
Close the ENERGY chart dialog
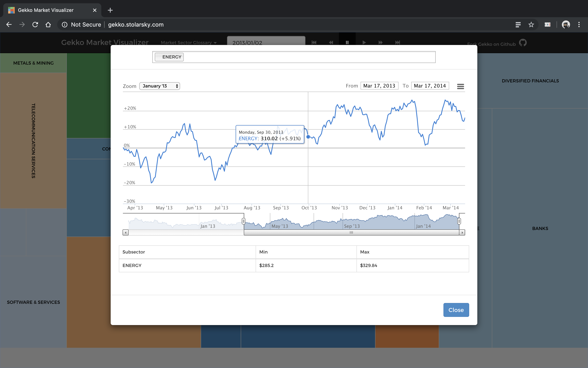point(456,310)
